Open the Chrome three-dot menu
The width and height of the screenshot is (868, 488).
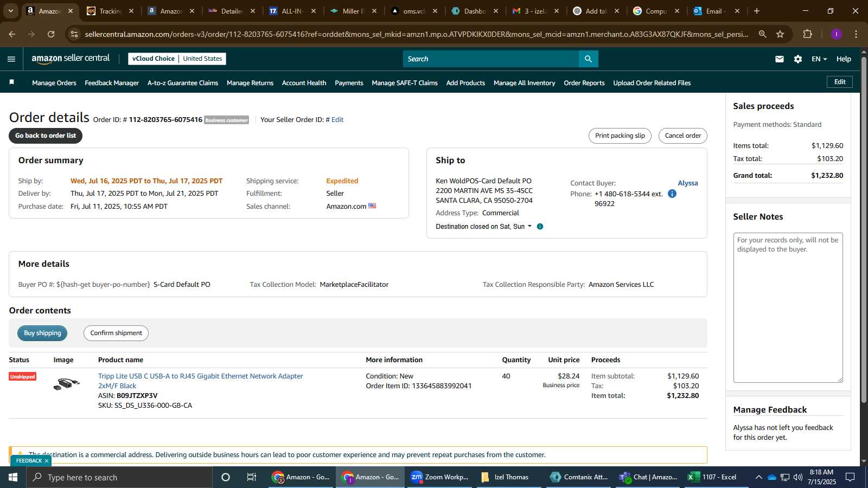tap(856, 34)
